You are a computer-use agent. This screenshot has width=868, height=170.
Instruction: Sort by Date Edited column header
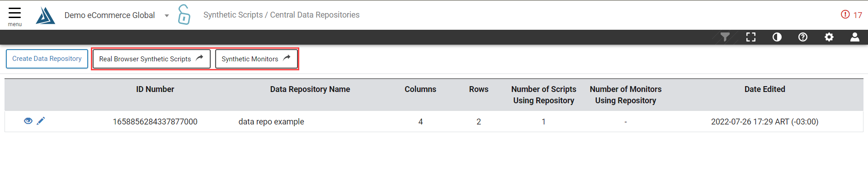pos(764,89)
